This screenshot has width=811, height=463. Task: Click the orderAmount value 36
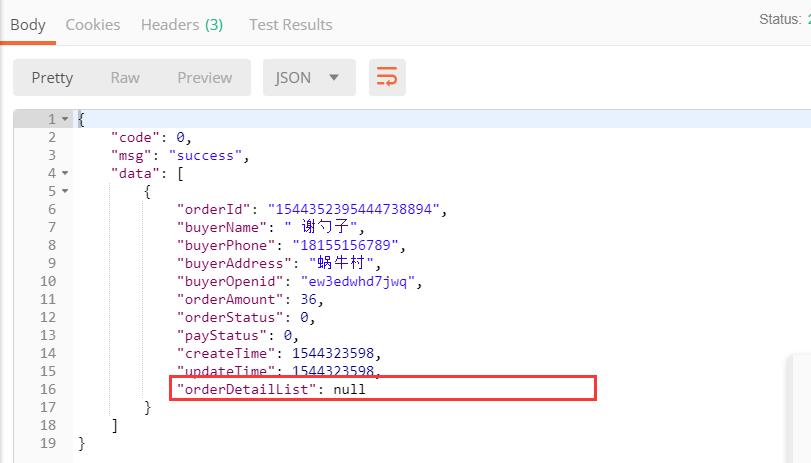[x=308, y=300]
